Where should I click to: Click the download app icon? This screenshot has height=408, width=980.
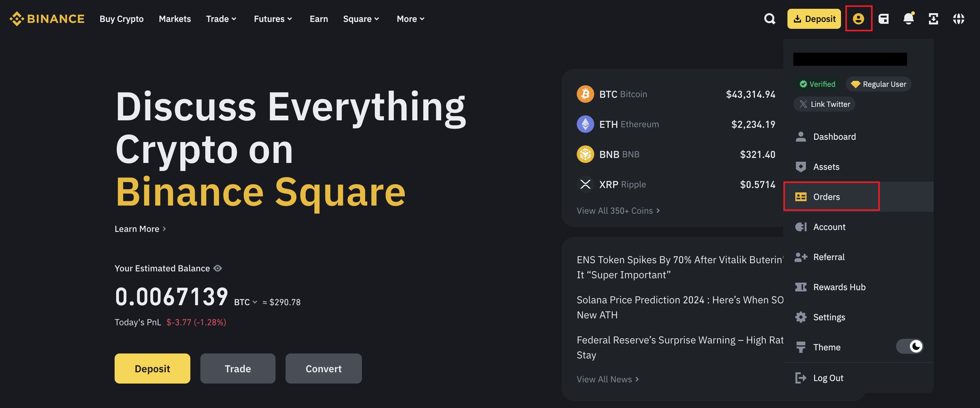933,19
